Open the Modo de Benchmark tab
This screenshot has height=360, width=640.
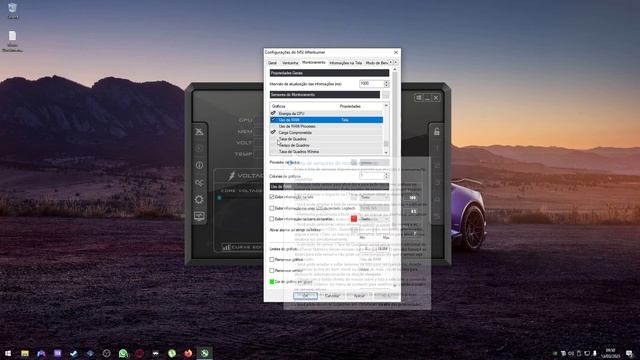pos(376,63)
